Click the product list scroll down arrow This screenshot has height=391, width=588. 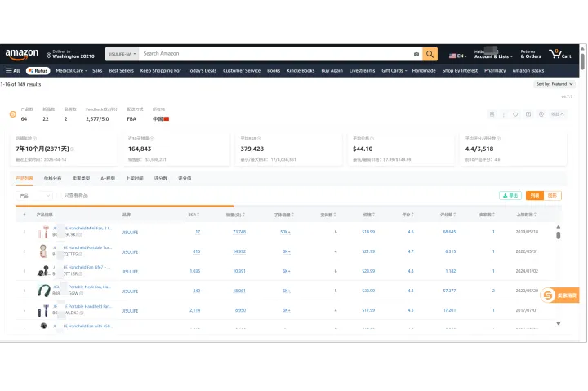coord(558,323)
